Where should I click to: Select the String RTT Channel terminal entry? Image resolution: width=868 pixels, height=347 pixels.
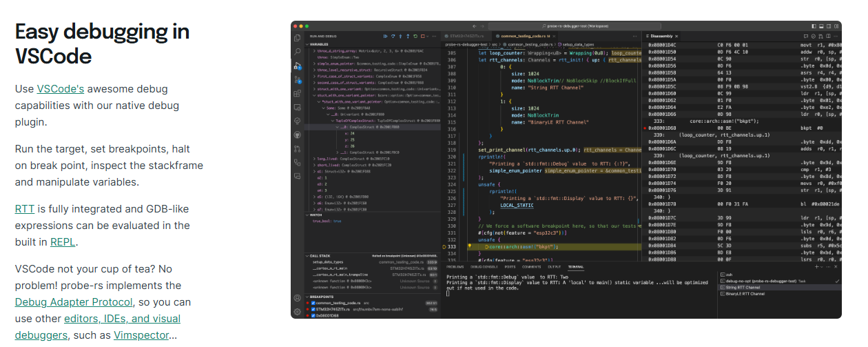[778, 288]
